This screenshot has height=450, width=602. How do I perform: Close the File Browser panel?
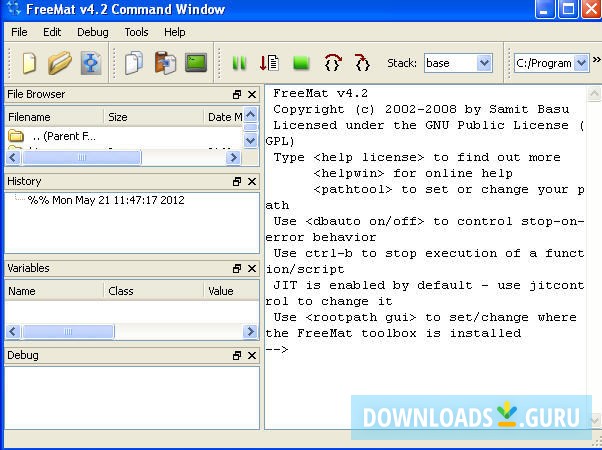[x=252, y=94]
